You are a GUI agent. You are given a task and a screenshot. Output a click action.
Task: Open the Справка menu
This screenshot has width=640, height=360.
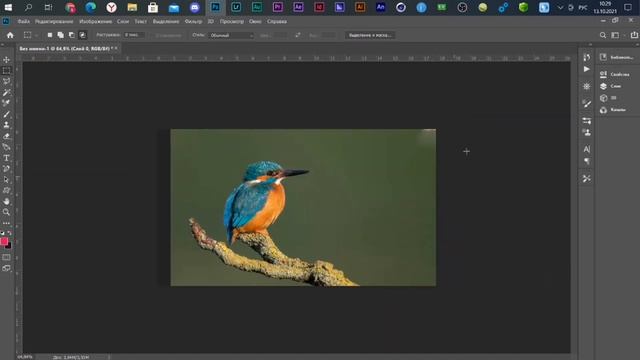click(277, 22)
